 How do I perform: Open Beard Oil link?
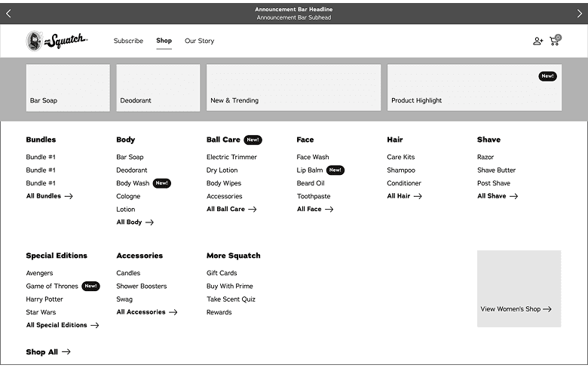(x=311, y=183)
